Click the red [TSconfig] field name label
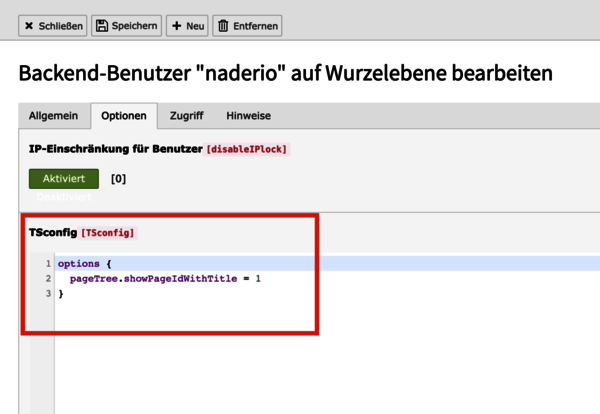The height and width of the screenshot is (414, 600). tap(108, 233)
